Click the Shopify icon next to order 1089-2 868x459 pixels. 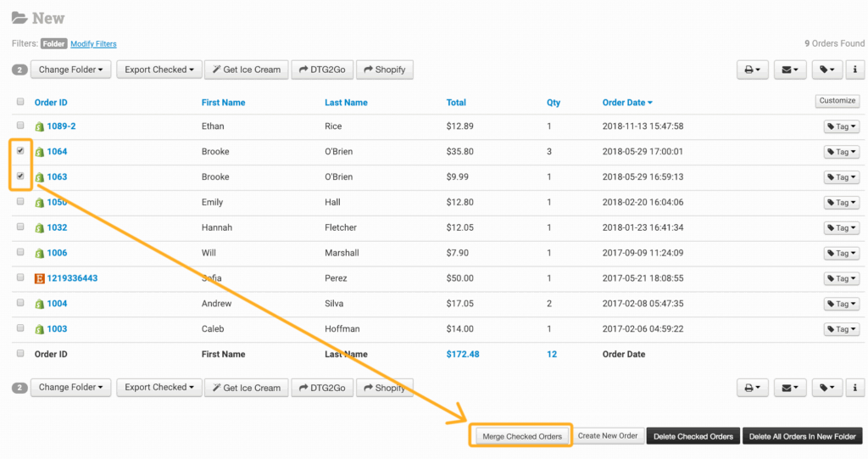pos(39,126)
